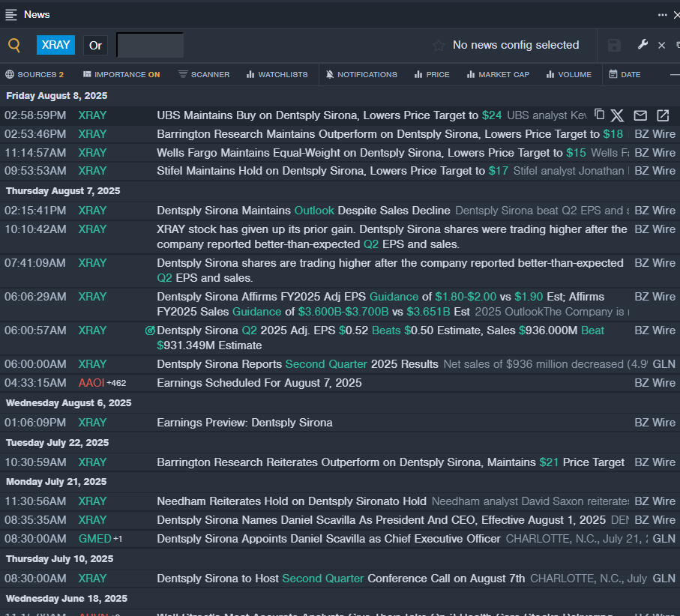Click the Thursday August 7, 2025 date header
Screen dimensions: 680x616
point(63,191)
